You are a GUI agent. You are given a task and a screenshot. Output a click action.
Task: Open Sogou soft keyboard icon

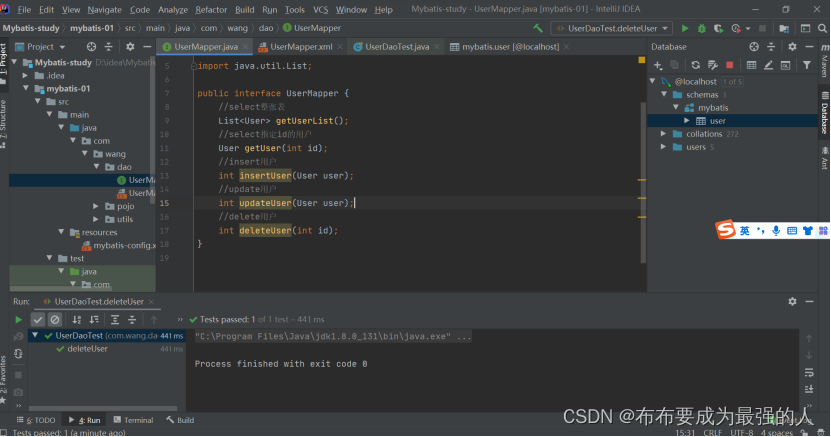coord(792,230)
